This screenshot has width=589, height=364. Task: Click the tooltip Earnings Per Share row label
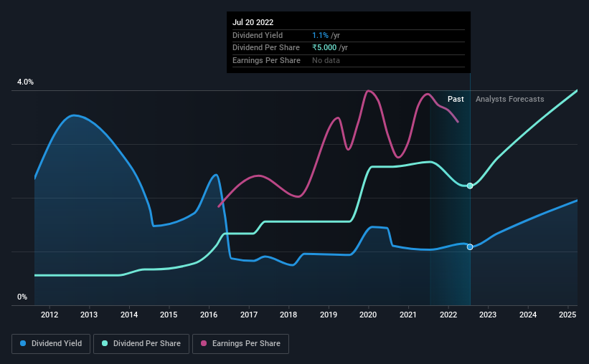[266, 60]
